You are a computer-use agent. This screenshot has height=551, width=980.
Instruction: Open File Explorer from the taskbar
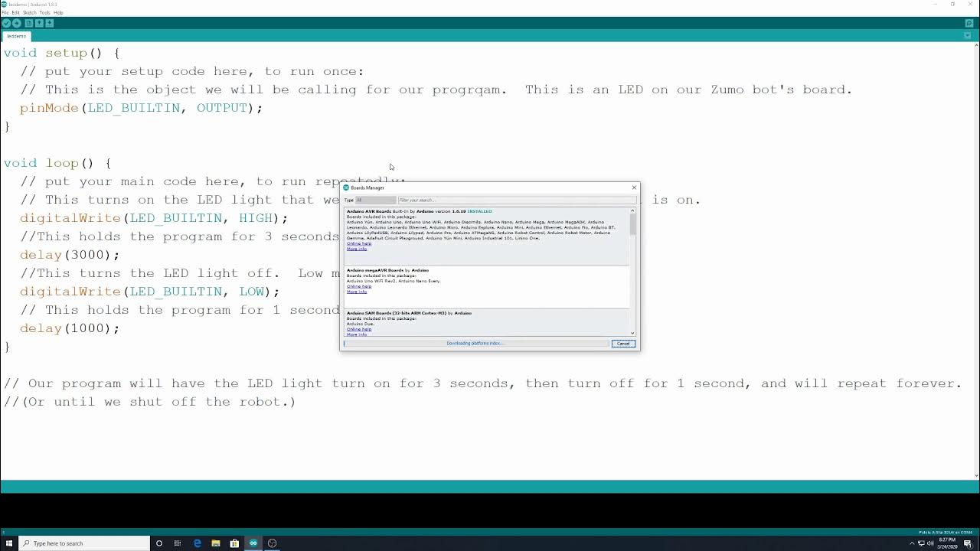[216, 543]
